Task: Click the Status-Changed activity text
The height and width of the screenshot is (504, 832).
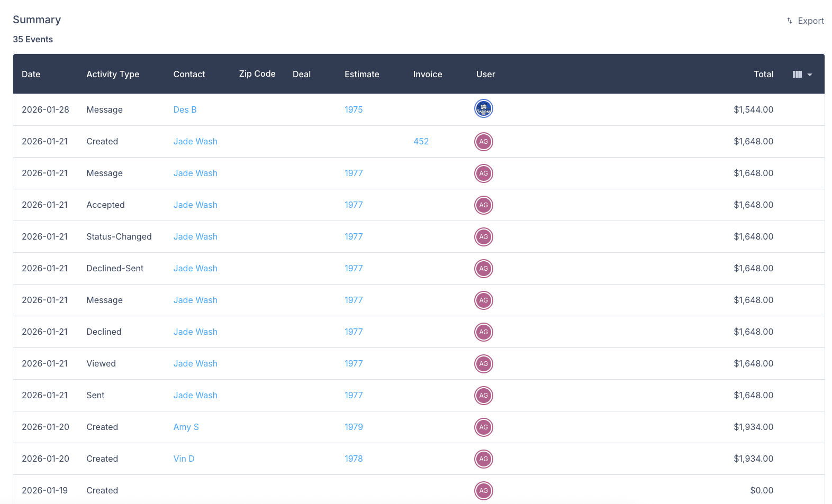Action: tap(119, 237)
